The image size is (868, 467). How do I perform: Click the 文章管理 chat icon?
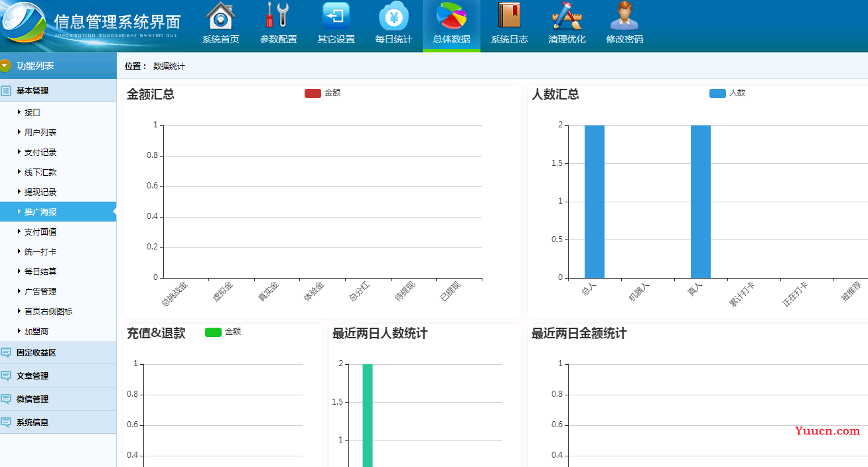6,375
